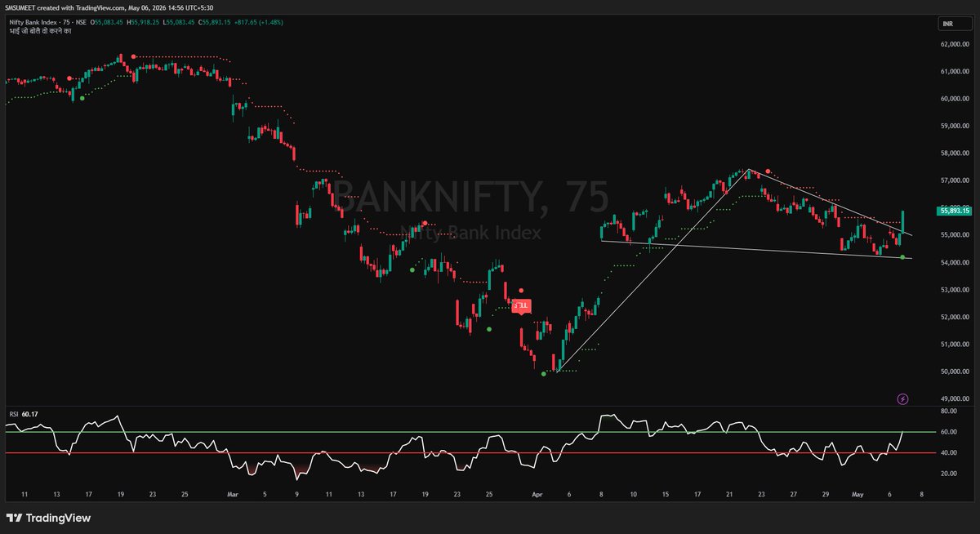Click the RSI scale label 40.00
The width and height of the screenshot is (980, 534).
click(949, 452)
